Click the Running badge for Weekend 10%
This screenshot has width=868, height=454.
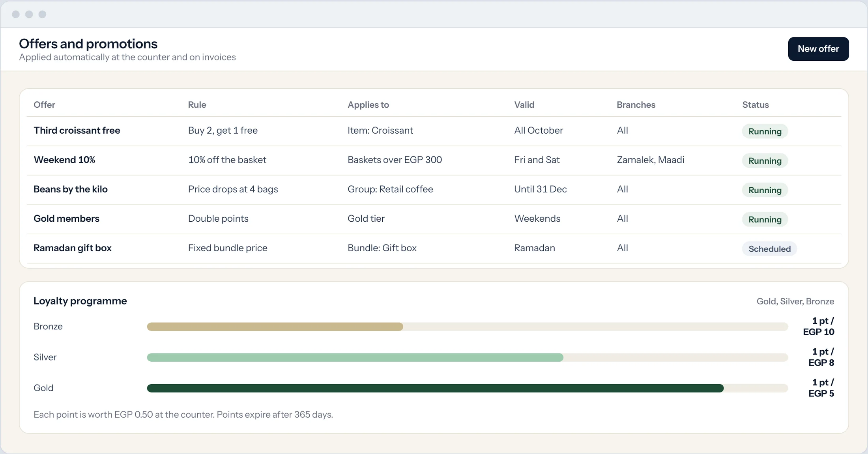tap(765, 161)
